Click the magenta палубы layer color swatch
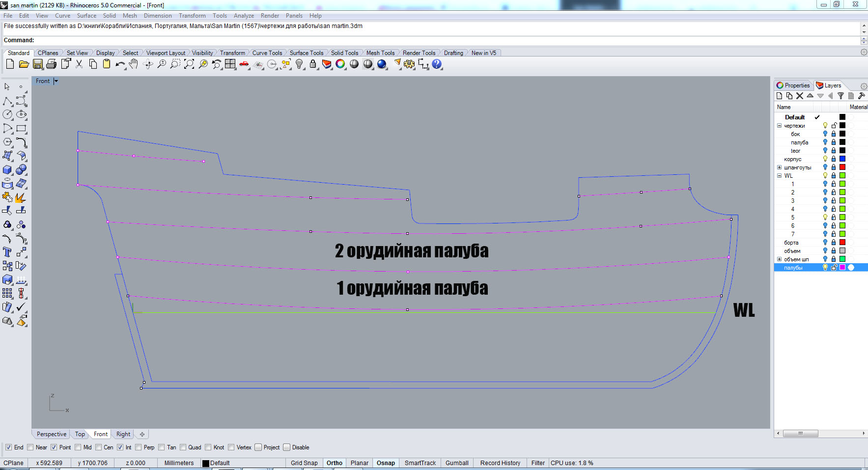Image resolution: width=868 pixels, height=470 pixels. click(x=842, y=268)
